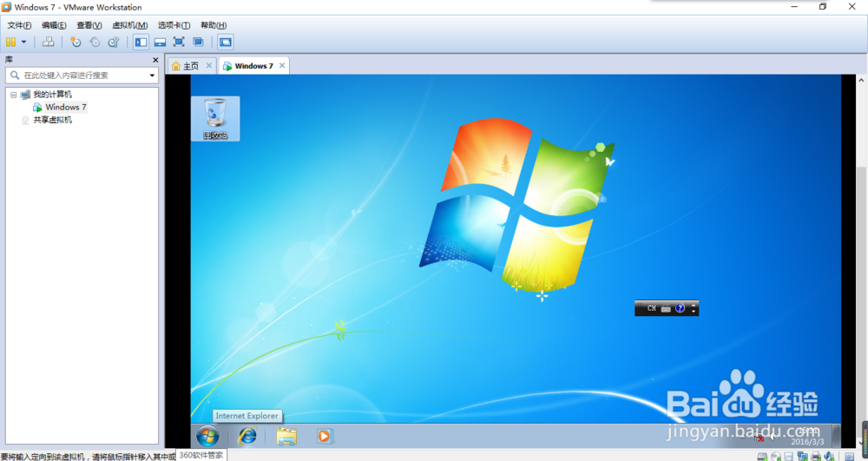Open the power options dropdown arrow
The height and width of the screenshot is (461, 868).
[23, 42]
